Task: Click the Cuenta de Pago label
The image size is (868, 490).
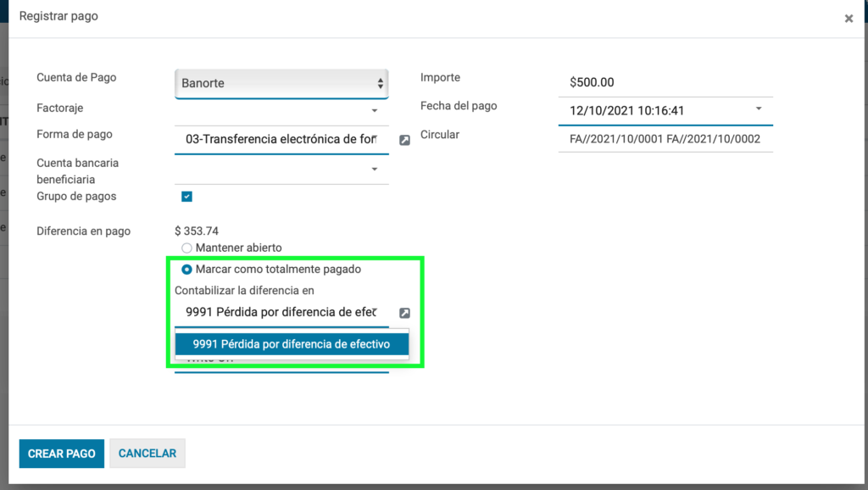Action: point(76,77)
